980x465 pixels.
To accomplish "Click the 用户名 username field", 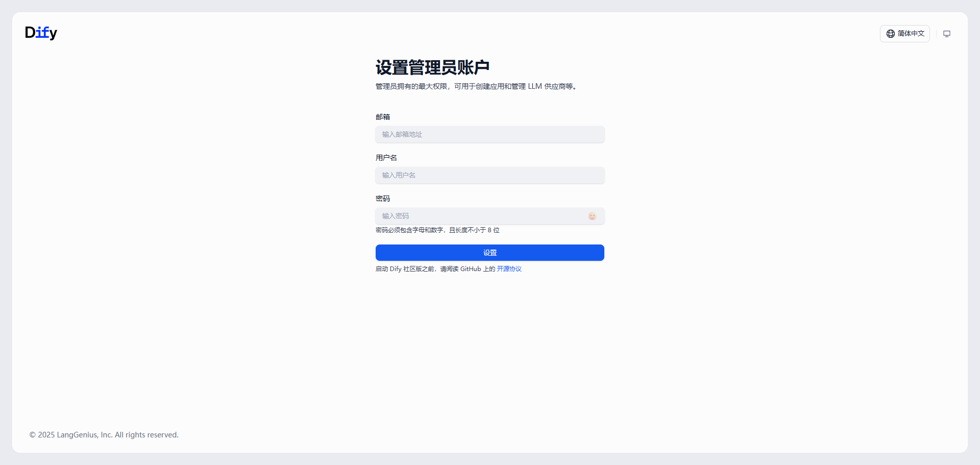I will click(489, 175).
